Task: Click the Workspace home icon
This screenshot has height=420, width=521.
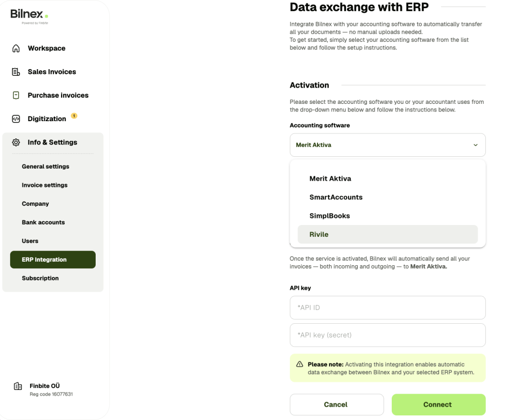Action: (x=16, y=48)
